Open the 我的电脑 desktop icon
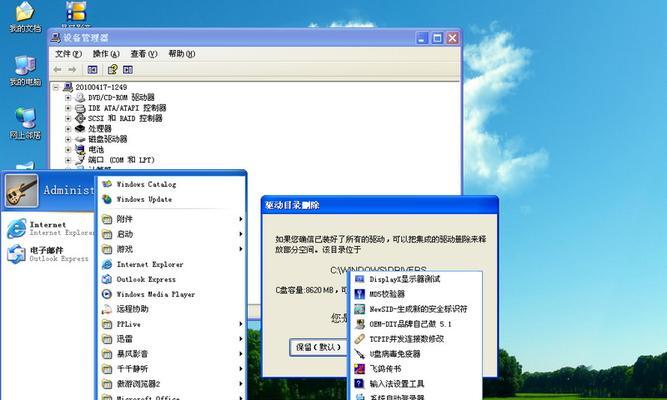This screenshot has width=667, height=400. 25,70
